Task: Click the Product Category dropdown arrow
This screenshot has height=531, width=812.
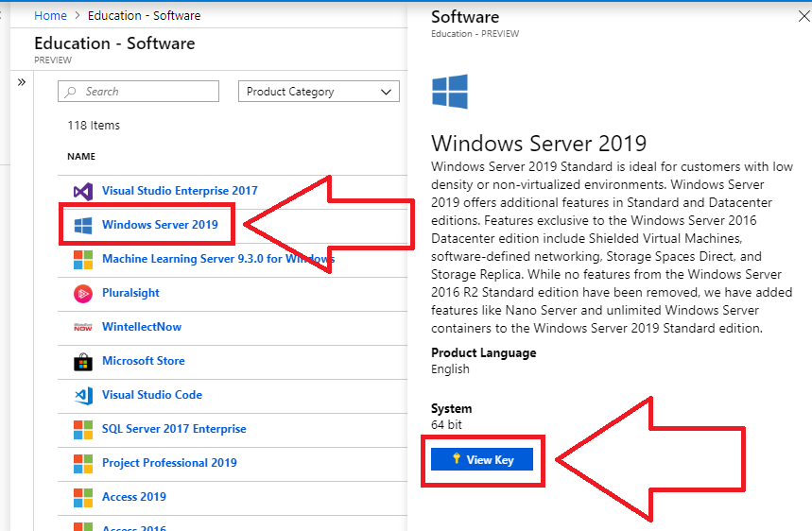Action: (386, 93)
